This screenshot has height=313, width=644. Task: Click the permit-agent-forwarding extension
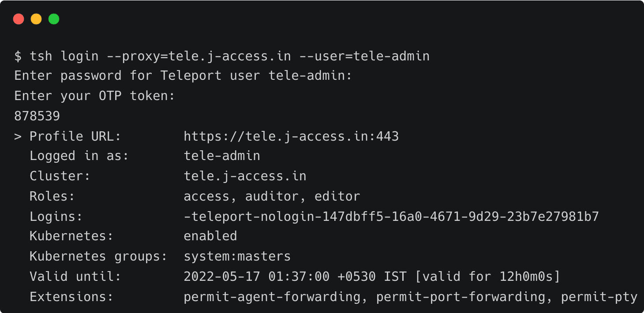click(272, 297)
